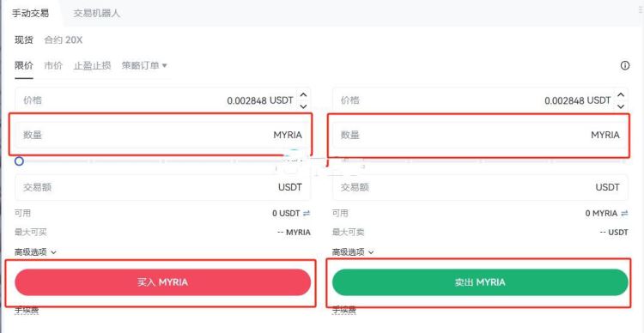Increase buy price with up arrow

303,95
